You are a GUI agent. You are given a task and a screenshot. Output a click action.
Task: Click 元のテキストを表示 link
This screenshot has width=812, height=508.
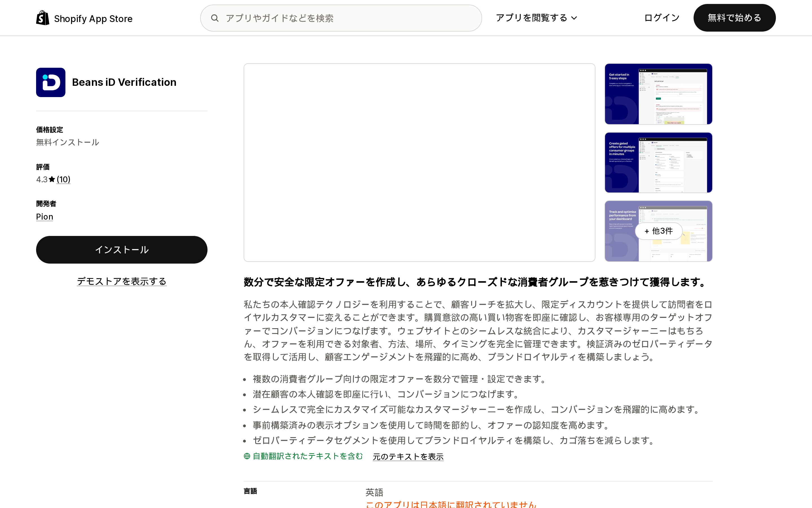click(408, 457)
